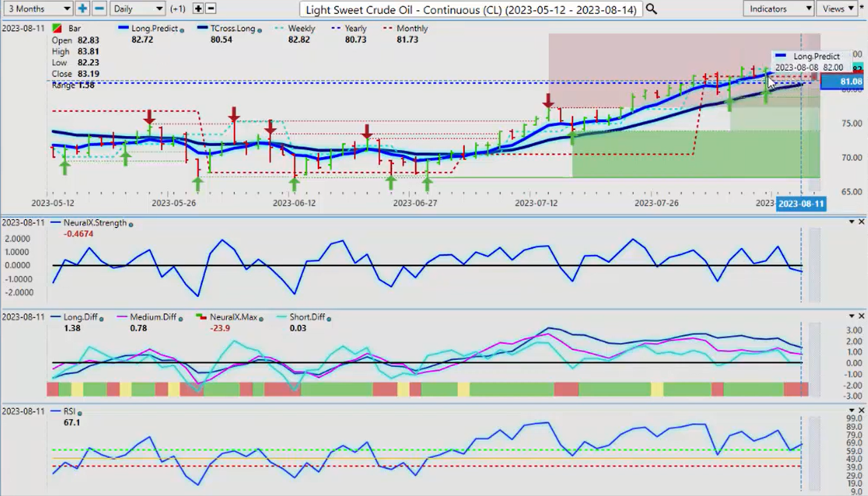Click the highlighted 2023-08-11 date marker
The height and width of the screenshot is (496, 868).
(801, 203)
